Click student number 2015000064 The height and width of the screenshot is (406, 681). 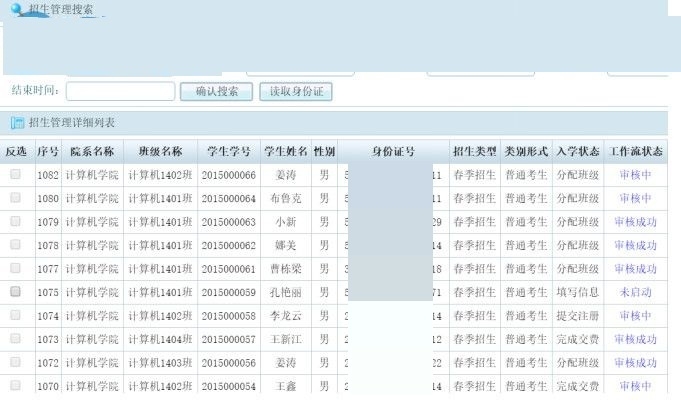pos(228,198)
